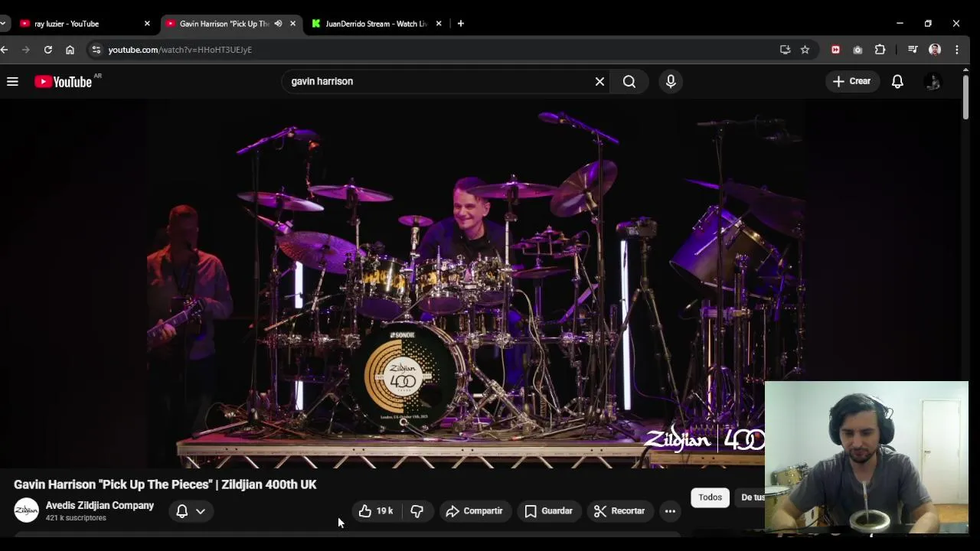Open the Chrome profile avatar
This screenshot has width=980, height=551.
pyautogui.click(x=935, y=50)
